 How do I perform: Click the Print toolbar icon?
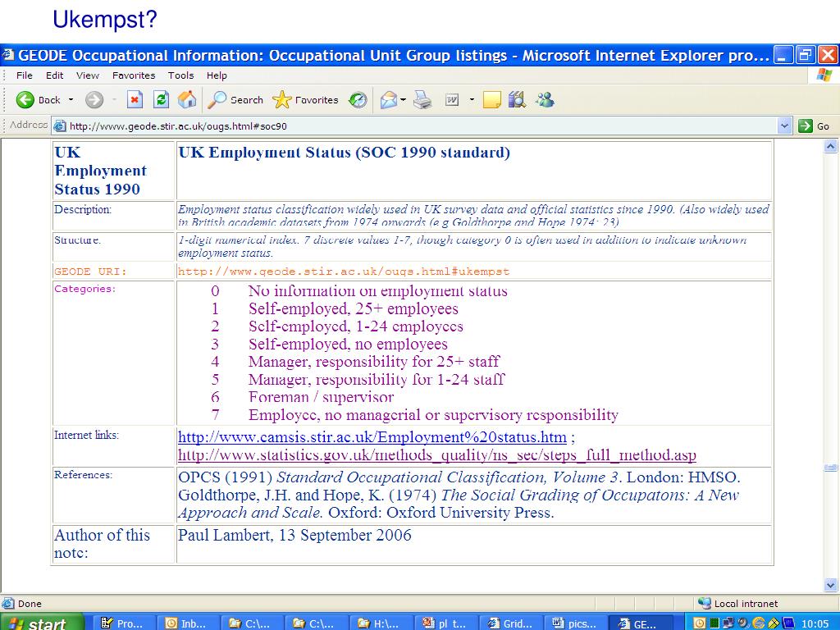pyautogui.click(x=422, y=100)
